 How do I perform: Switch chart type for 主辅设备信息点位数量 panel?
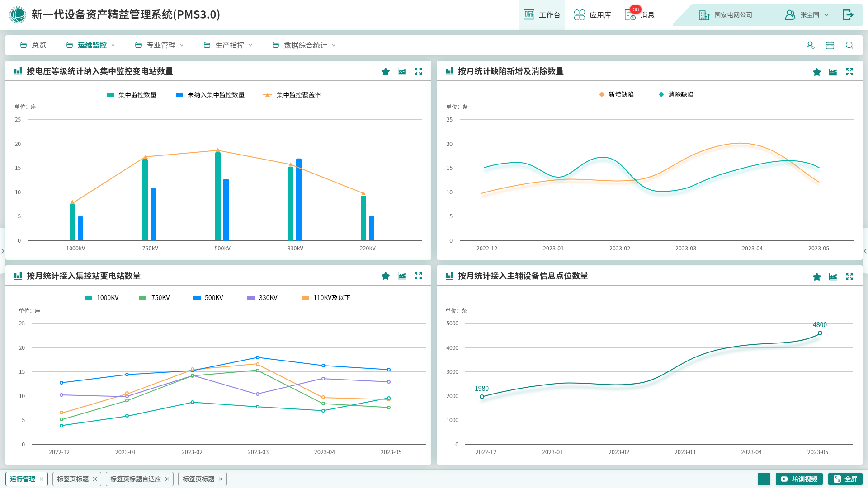coord(833,277)
